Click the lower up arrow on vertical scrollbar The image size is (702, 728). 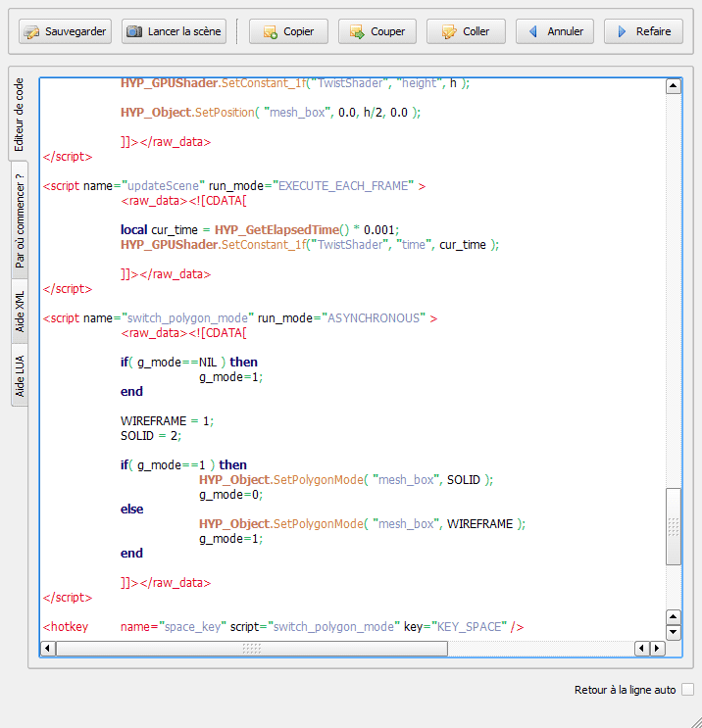pyautogui.click(x=674, y=617)
